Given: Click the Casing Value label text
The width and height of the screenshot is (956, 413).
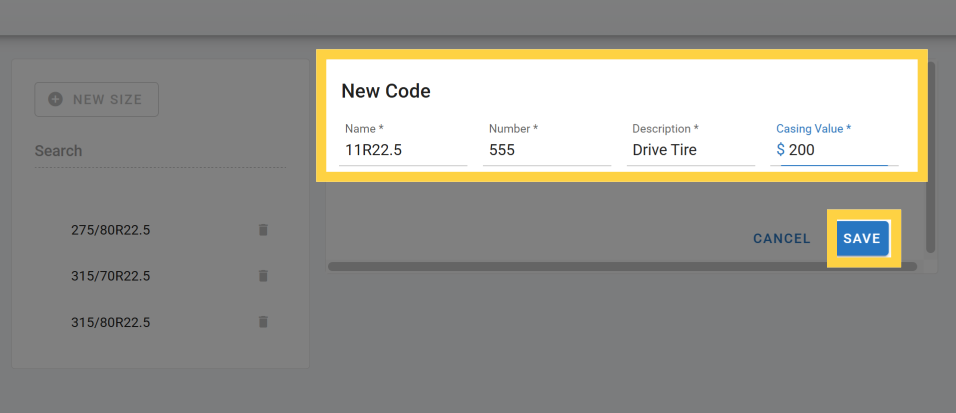Looking at the screenshot, I should coord(813,129).
